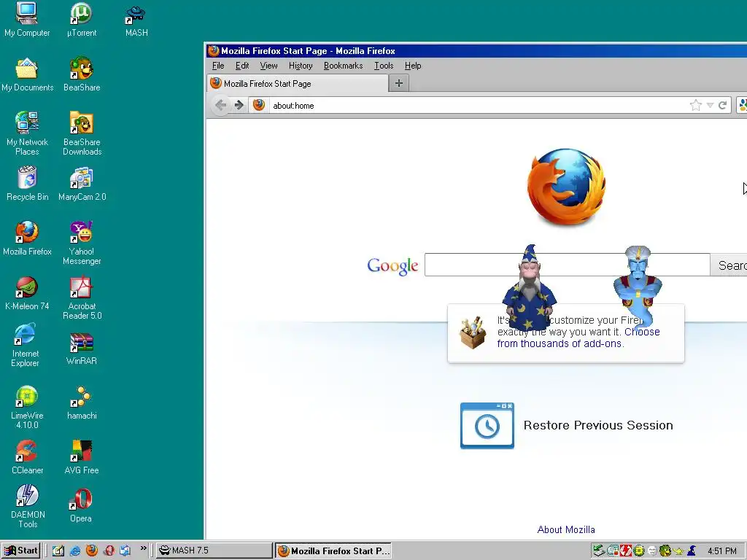Select AVG Free desktop shortcut
The width and height of the screenshot is (747, 560).
pos(82,457)
